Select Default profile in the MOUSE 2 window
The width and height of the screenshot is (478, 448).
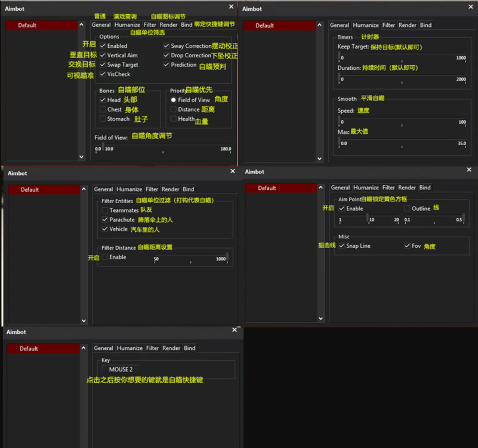click(x=42, y=349)
